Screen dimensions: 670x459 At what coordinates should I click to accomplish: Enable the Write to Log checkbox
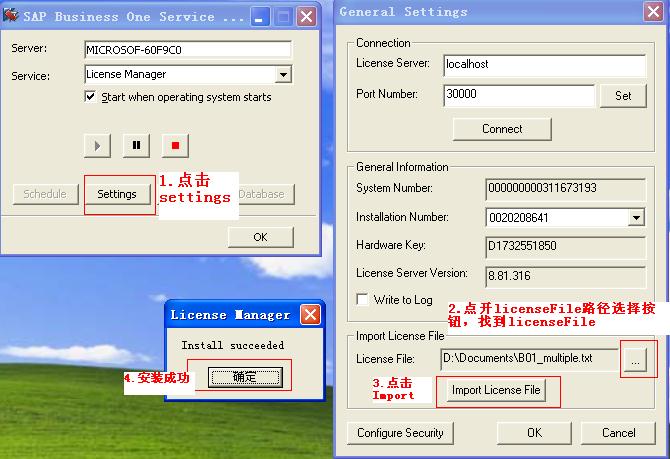coord(362,299)
